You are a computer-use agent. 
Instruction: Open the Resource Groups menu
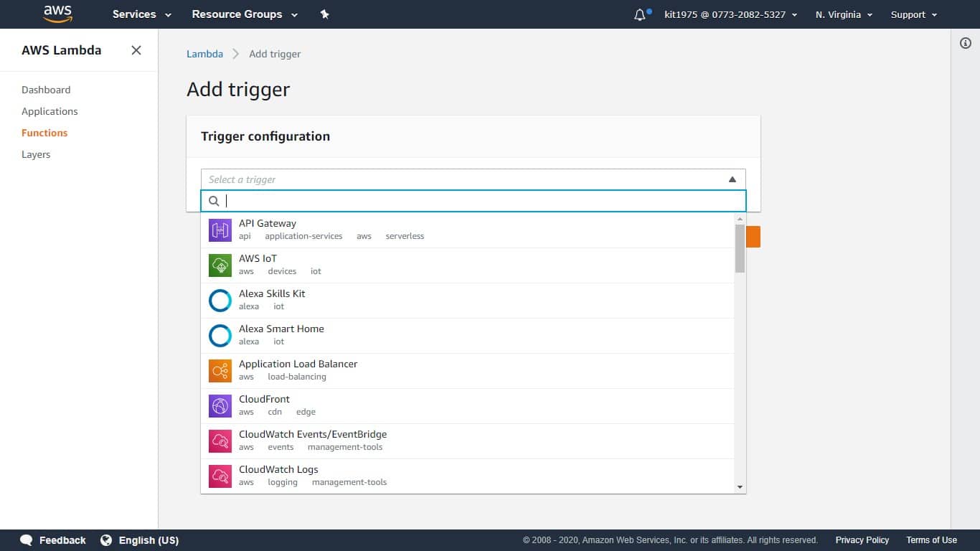(243, 14)
